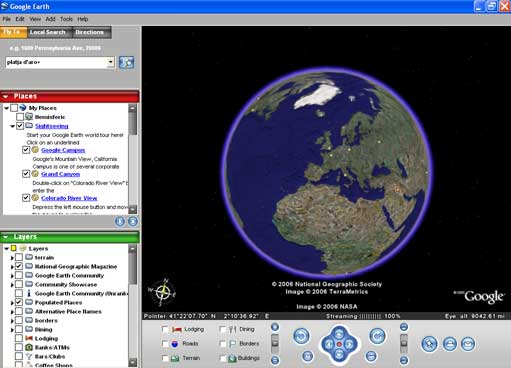Screen dimensions: 511x368
Task: Toggle the Dining checkbox in bottom panel
Action: coord(223,329)
